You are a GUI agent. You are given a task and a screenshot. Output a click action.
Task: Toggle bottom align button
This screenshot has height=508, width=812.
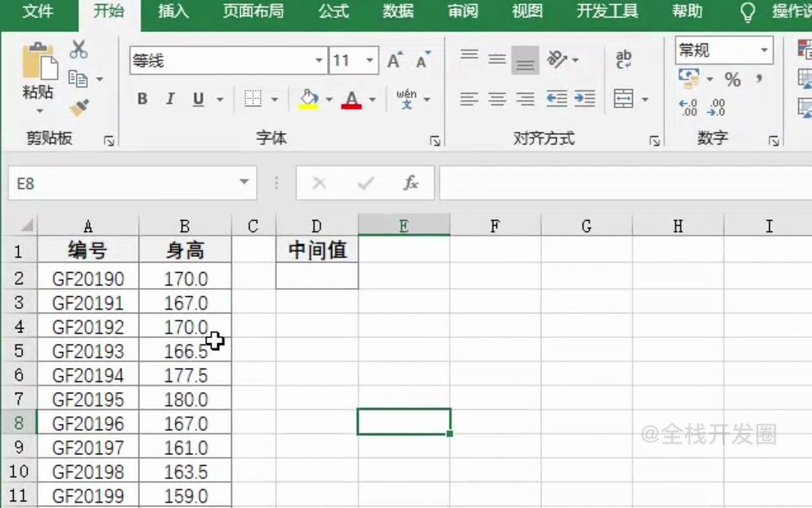pyautogui.click(x=525, y=60)
